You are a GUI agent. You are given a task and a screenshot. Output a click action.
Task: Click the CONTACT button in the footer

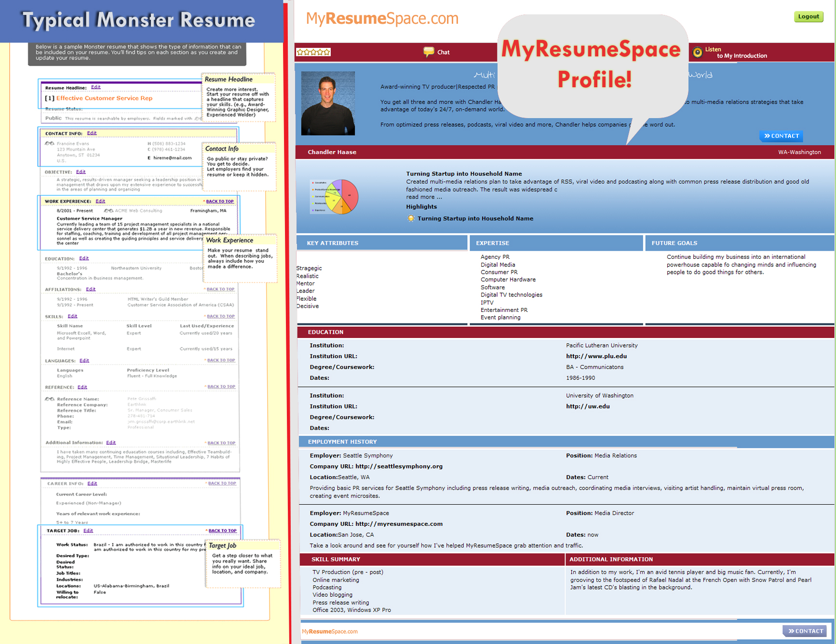tap(805, 631)
